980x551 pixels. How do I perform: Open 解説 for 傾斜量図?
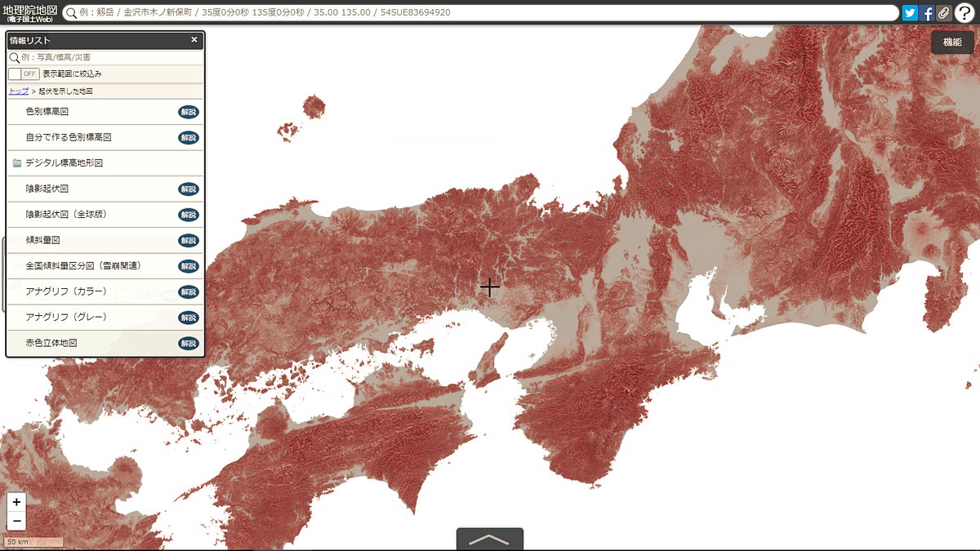189,240
